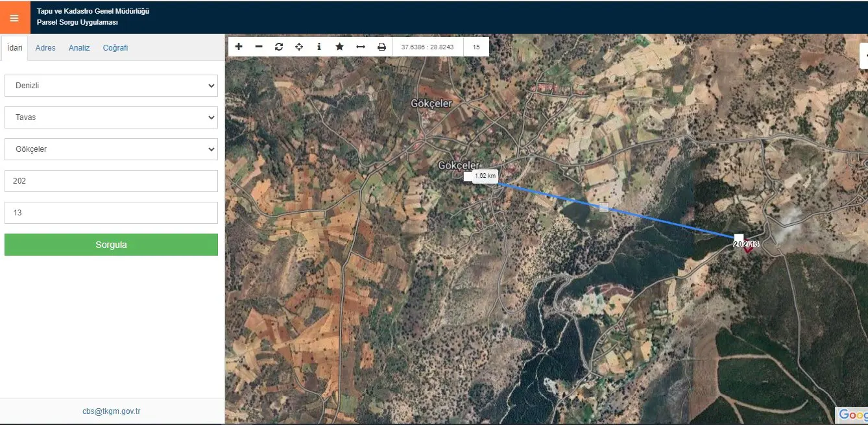
Task: Focus the block number field containing 202
Action: pos(111,181)
